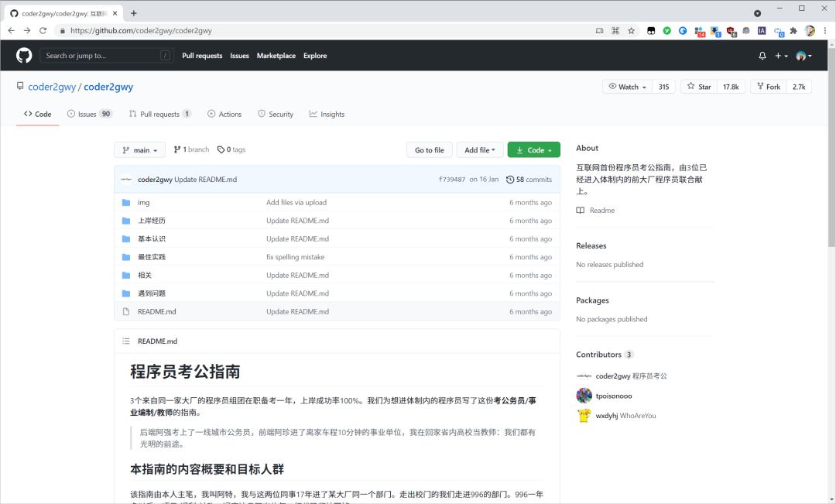Viewport: 836px width, 504px height.
Task: Open Pull requests in top navigation
Action: (202, 56)
